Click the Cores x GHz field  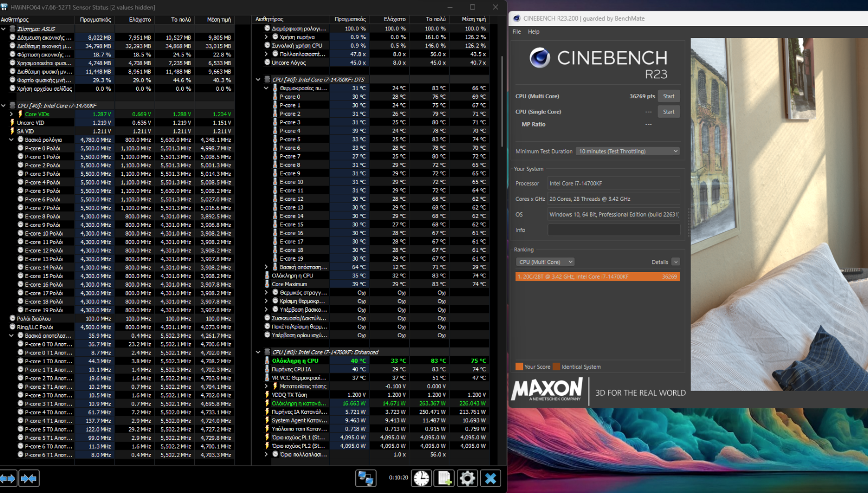click(614, 199)
